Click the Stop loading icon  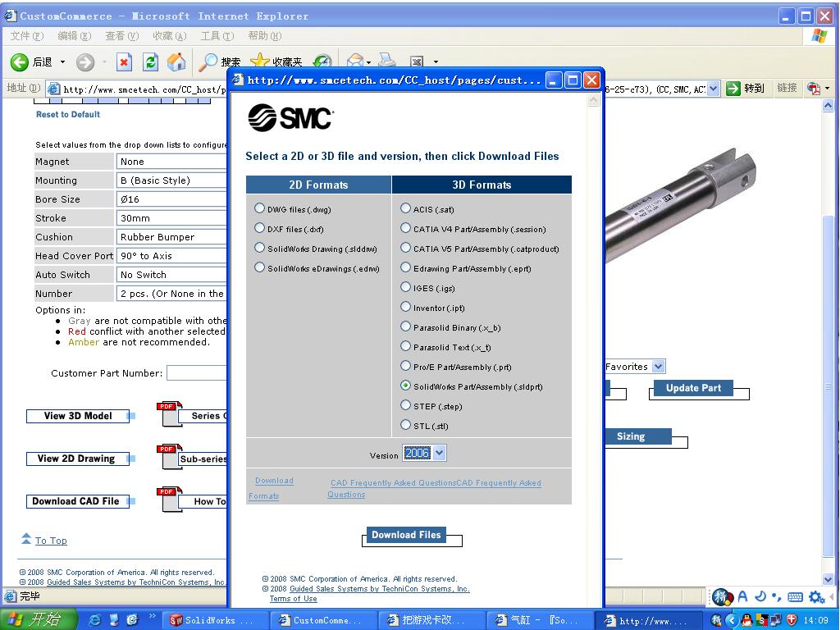(x=125, y=62)
